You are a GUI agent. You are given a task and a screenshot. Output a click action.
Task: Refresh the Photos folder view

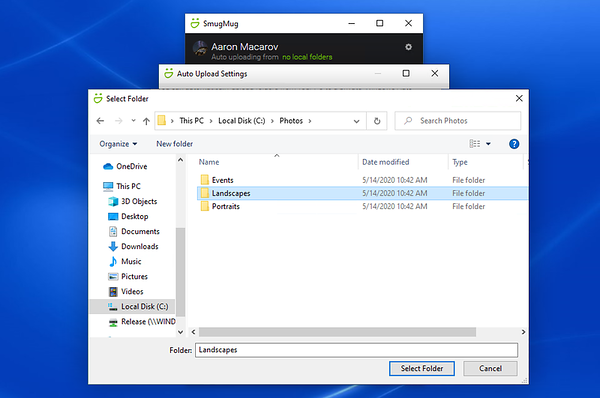pos(377,121)
